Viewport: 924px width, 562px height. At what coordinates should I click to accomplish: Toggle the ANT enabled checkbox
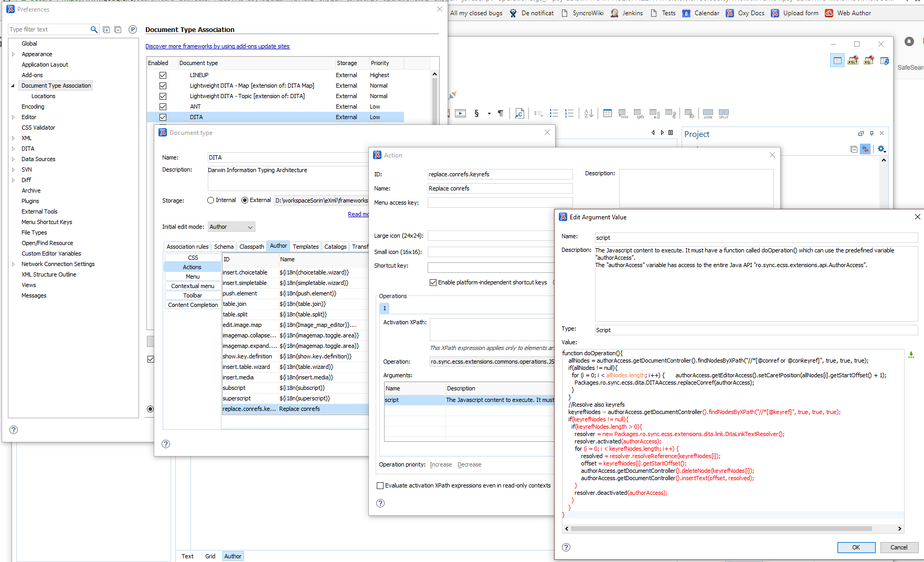click(163, 107)
